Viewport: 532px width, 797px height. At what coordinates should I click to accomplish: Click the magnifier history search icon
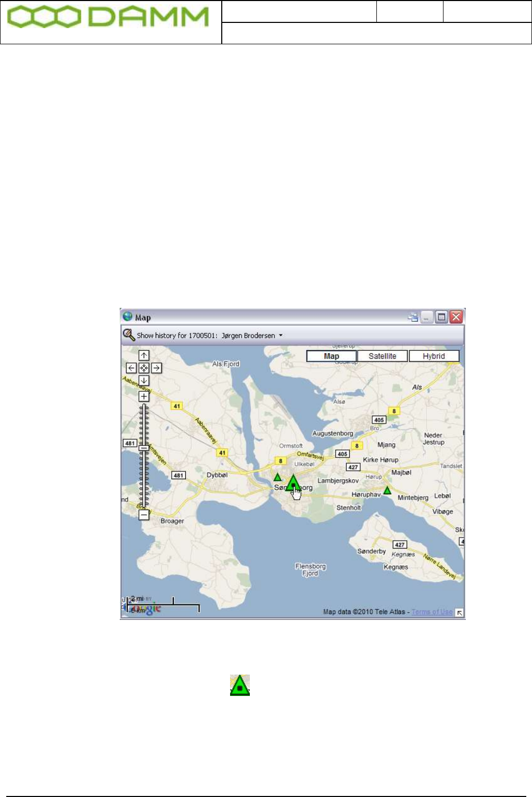pos(129,335)
